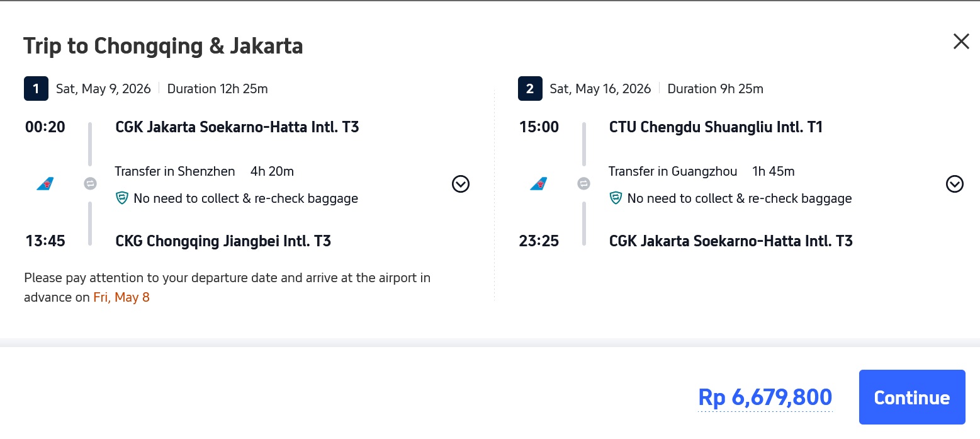
Task: Click the China Southern logo for outbound flight
Action: [45, 184]
